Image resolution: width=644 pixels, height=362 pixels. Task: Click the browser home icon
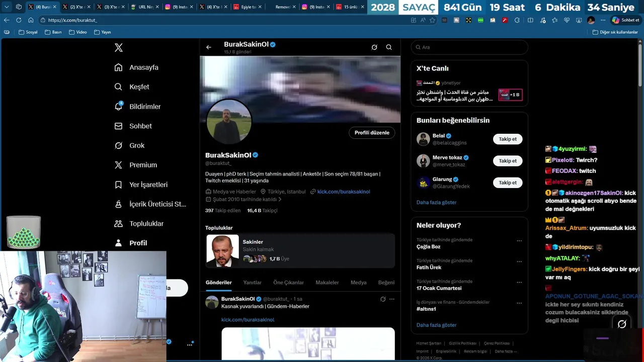point(31,20)
